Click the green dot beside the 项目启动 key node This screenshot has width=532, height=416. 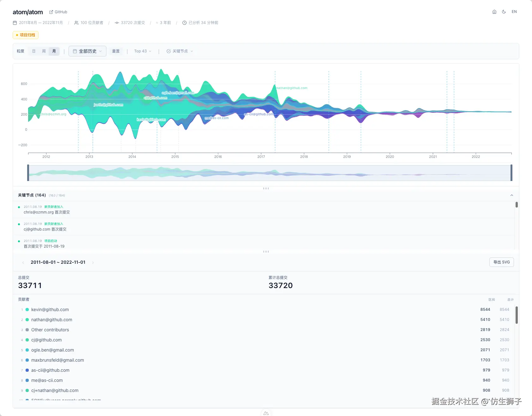[19, 241]
